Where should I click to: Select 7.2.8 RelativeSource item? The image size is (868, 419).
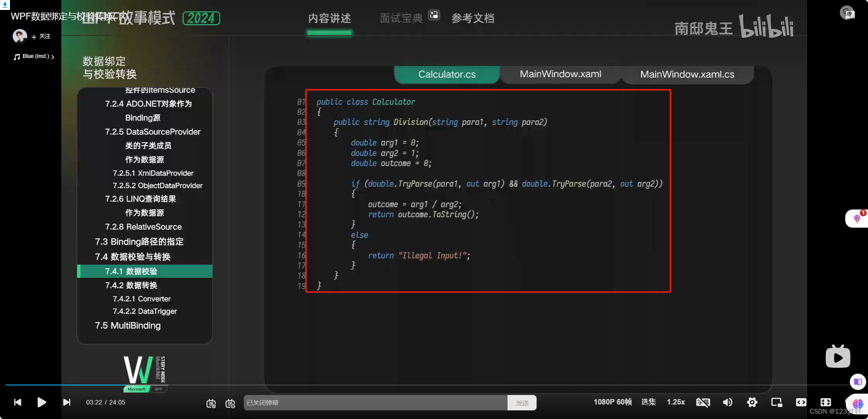pos(143,227)
